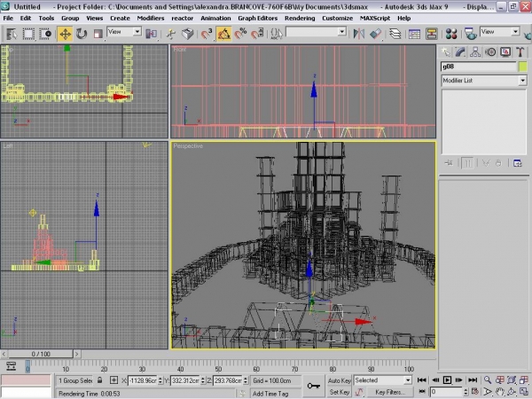Click the time slider left arrow
This screenshot has height=399, width=532.
pos(4,354)
